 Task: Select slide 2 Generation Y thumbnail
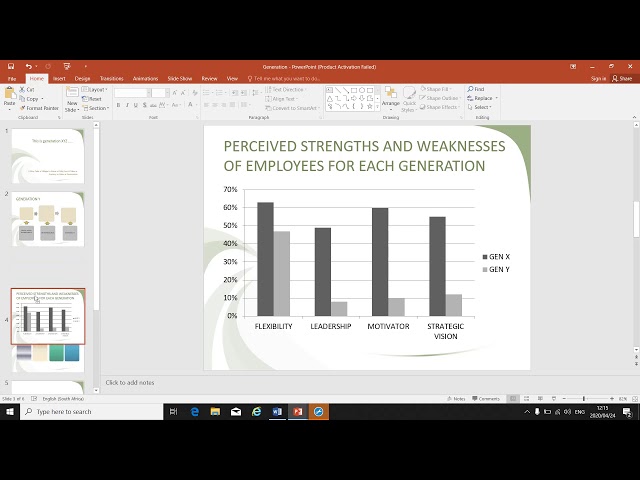(x=48, y=219)
